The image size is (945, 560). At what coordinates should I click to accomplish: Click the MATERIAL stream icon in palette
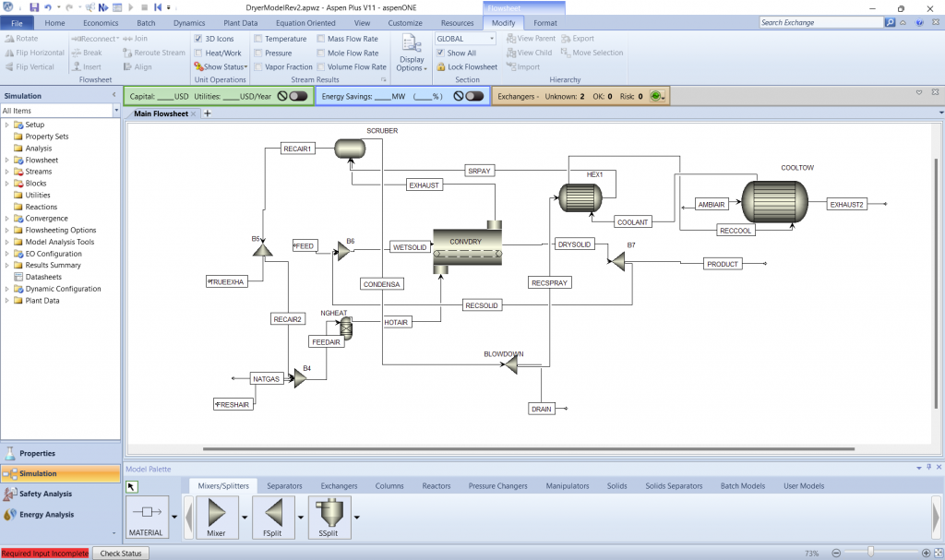[x=146, y=512]
